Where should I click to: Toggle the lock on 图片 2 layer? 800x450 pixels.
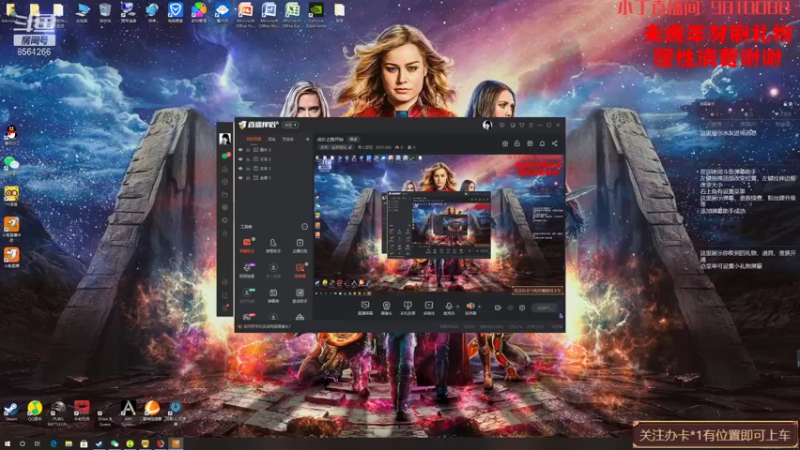(x=248, y=150)
